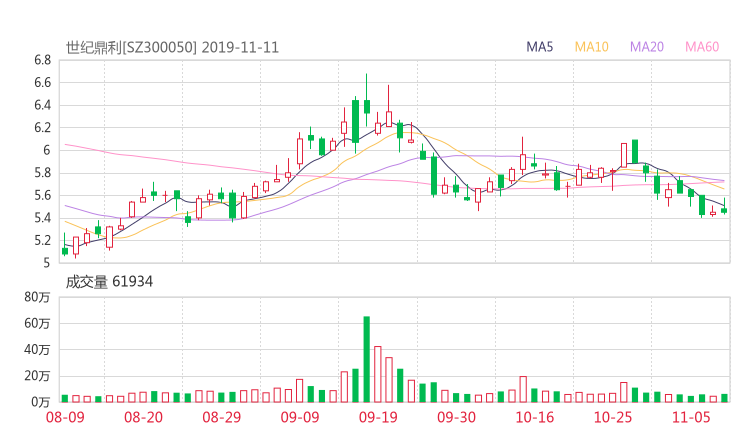Click the MA5 legend label
The image size is (740, 440).
coord(539,47)
